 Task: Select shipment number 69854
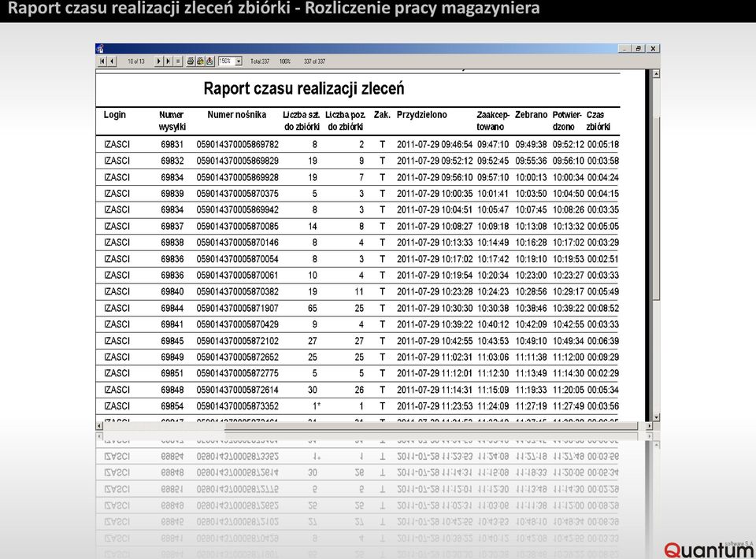[x=172, y=406]
